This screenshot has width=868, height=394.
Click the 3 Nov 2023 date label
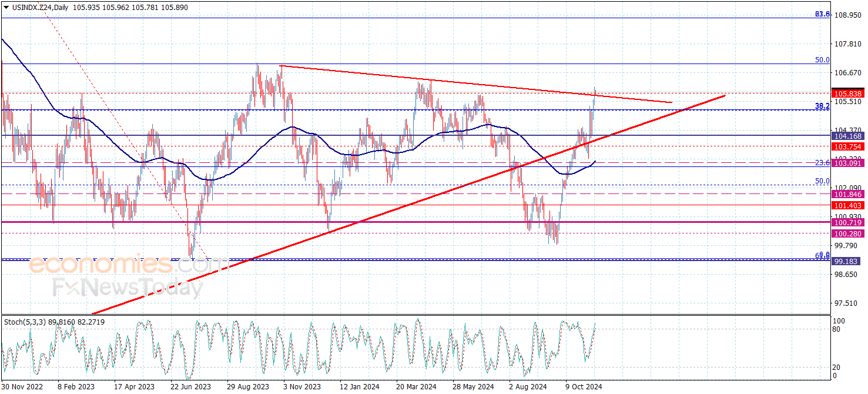302,387
